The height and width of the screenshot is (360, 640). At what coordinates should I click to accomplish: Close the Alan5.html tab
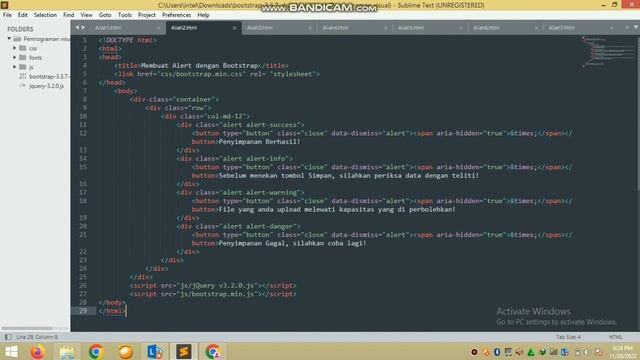(x=461, y=28)
